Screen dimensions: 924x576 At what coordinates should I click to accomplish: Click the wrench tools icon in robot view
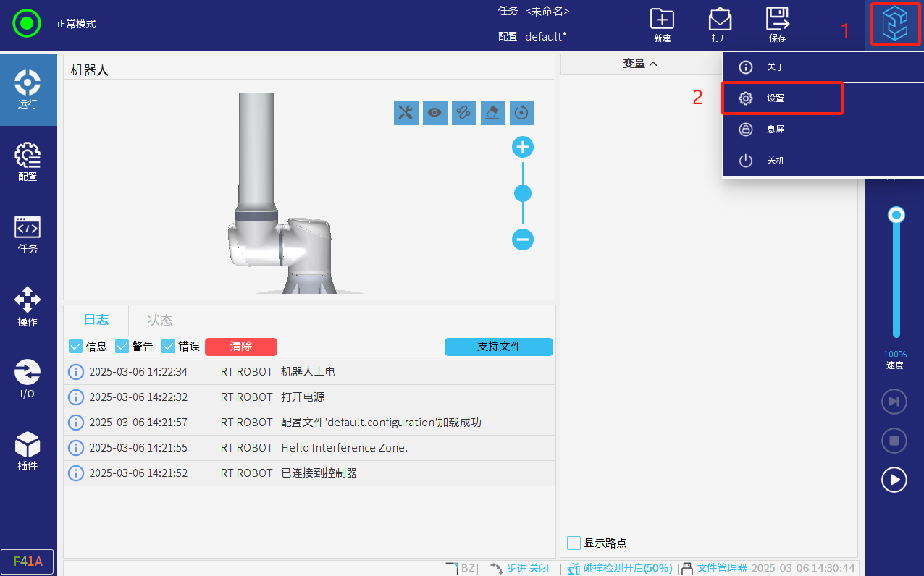pyautogui.click(x=406, y=112)
